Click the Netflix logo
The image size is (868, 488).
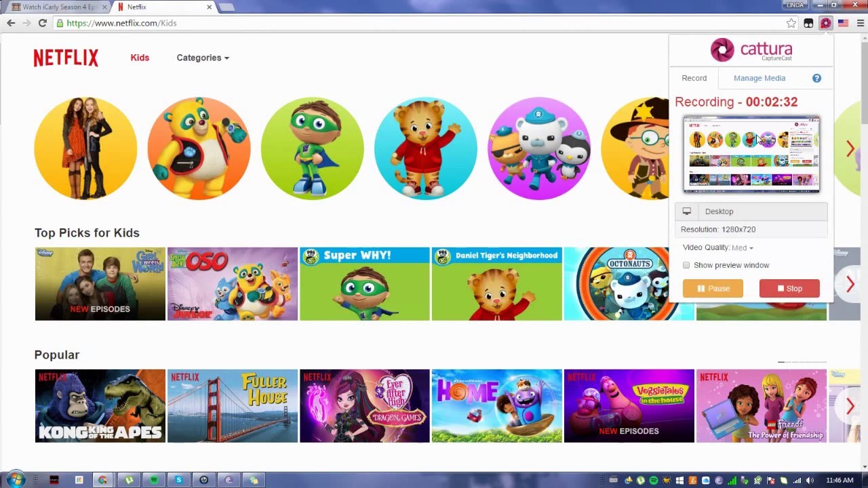66,58
